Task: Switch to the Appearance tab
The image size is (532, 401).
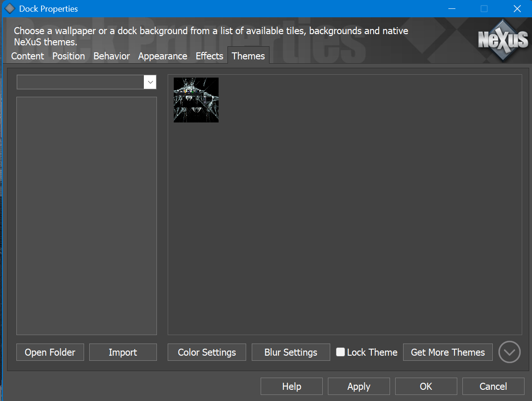Action: pos(163,56)
